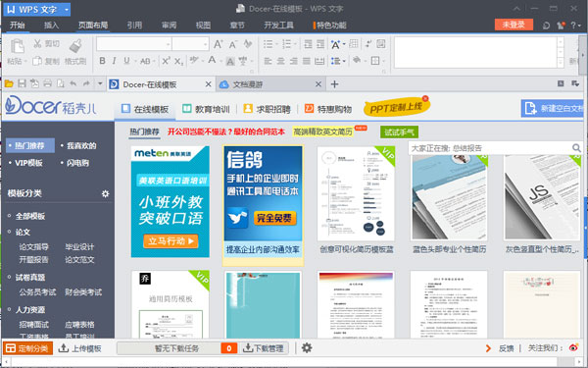Apply superscript formatting
This screenshot has height=368, width=588.
click(x=166, y=61)
